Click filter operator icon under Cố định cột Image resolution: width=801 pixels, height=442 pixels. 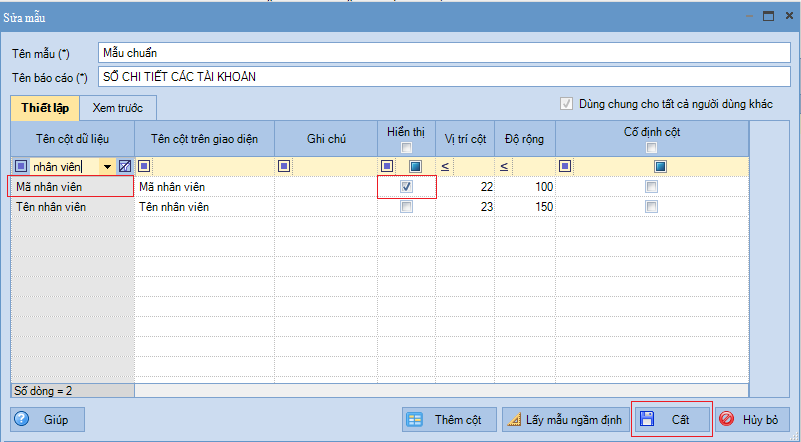[x=565, y=166]
